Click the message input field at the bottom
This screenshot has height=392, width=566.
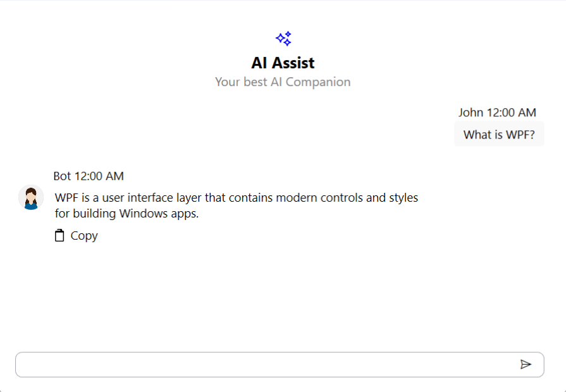coord(253,364)
